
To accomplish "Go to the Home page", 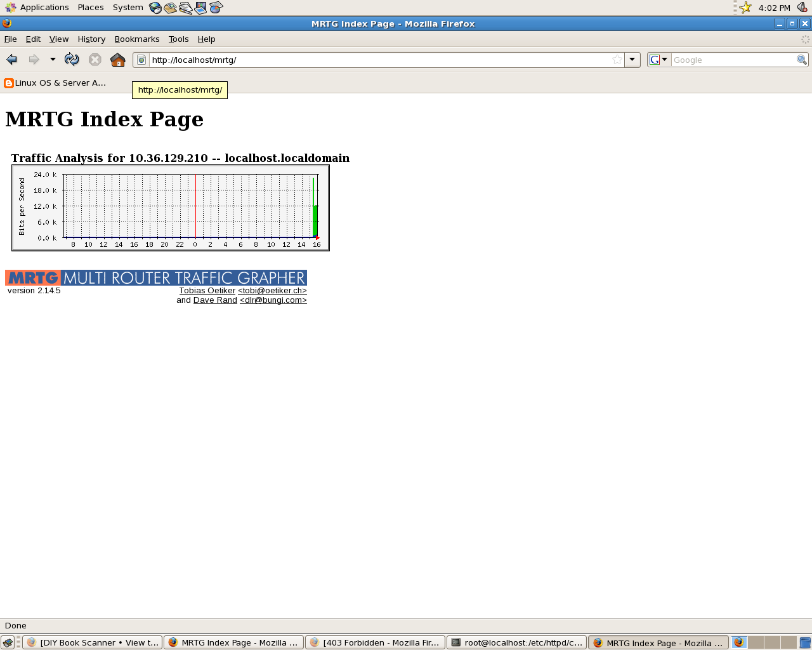I will tap(118, 60).
